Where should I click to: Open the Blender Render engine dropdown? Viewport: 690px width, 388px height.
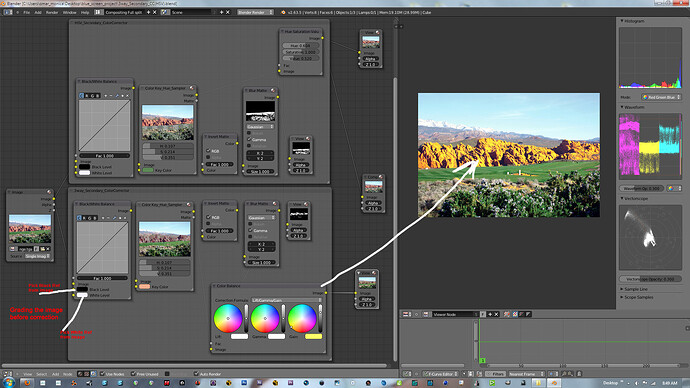(x=255, y=12)
